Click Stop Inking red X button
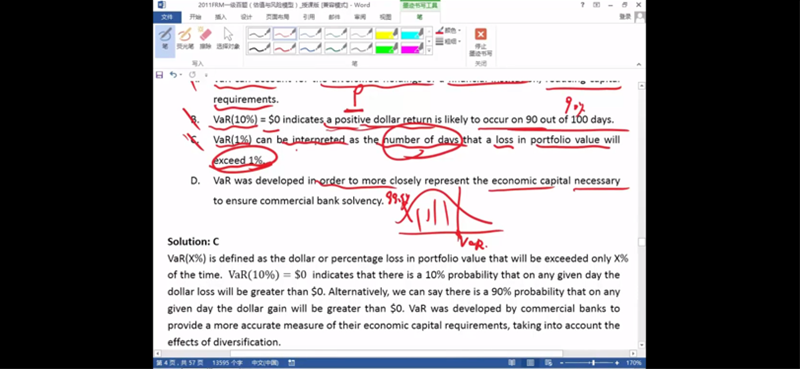 pos(480,42)
